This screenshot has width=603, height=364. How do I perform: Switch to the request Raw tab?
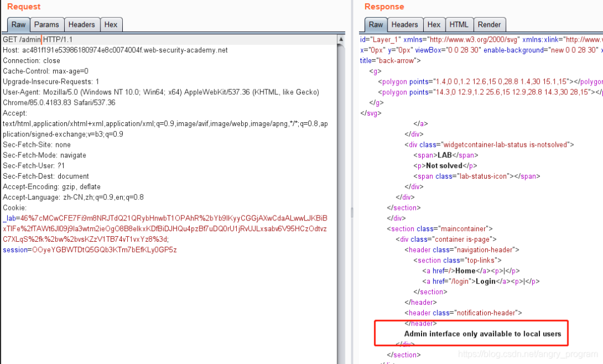18,25
